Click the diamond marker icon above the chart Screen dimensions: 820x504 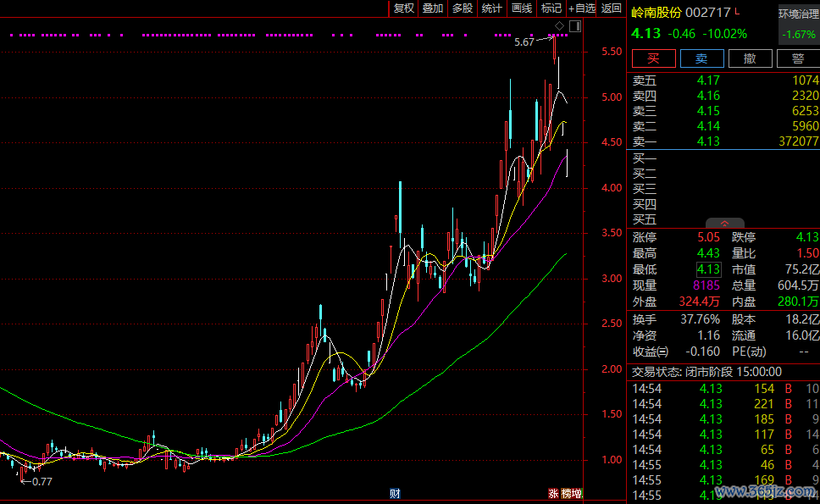[x=559, y=27]
